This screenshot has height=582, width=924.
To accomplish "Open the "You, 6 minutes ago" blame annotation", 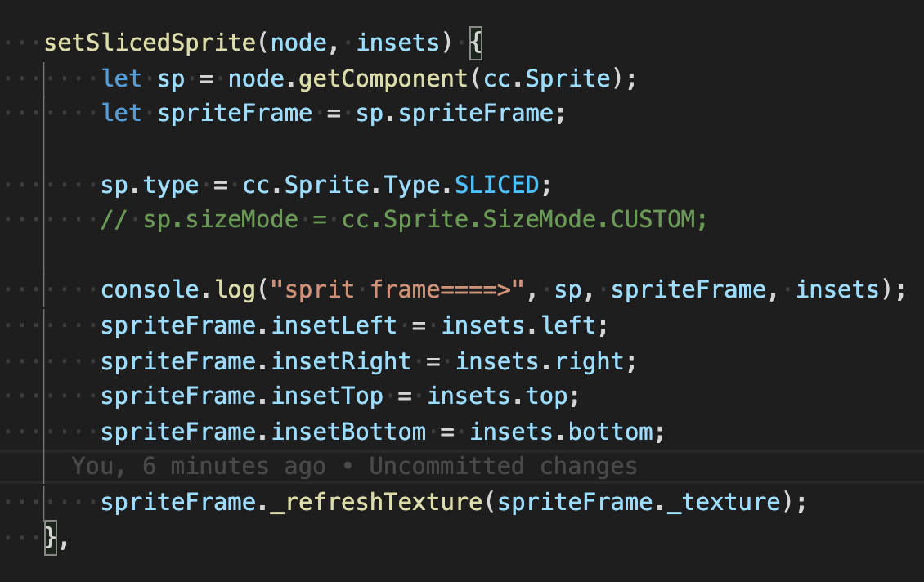I will point(199,466).
